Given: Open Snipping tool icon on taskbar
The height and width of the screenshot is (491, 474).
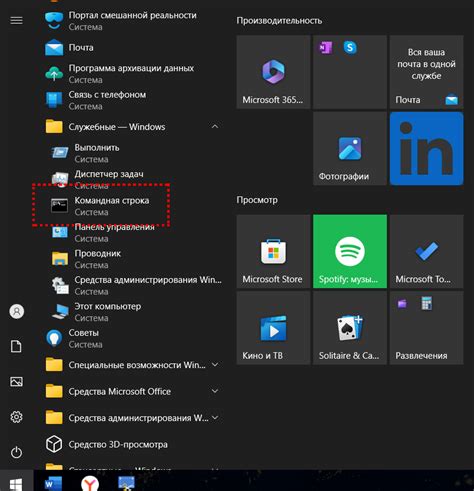Looking at the screenshot, I should pos(126,483).
